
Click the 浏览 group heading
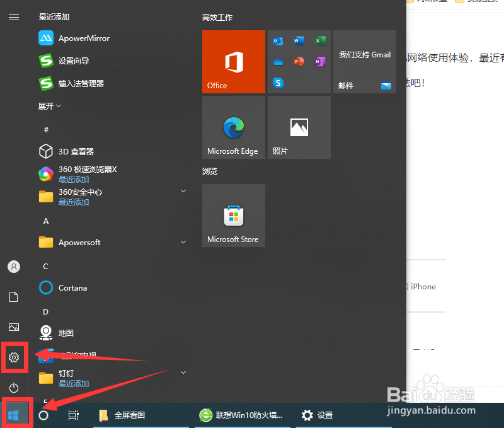(210, 171)
